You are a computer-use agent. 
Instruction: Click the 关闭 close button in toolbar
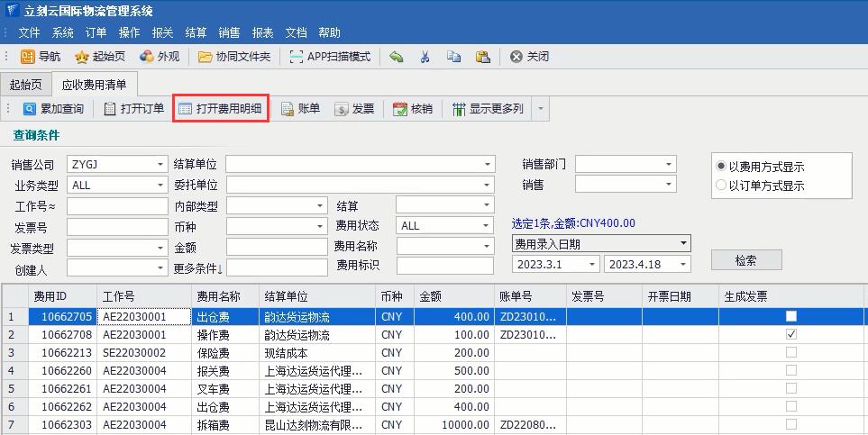tap(529, 56)
